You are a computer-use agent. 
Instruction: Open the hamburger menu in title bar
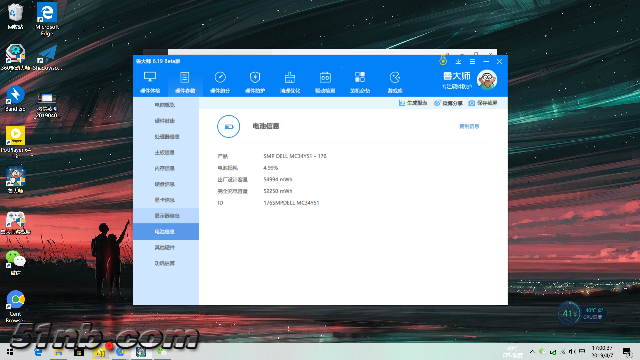[472, 62]
